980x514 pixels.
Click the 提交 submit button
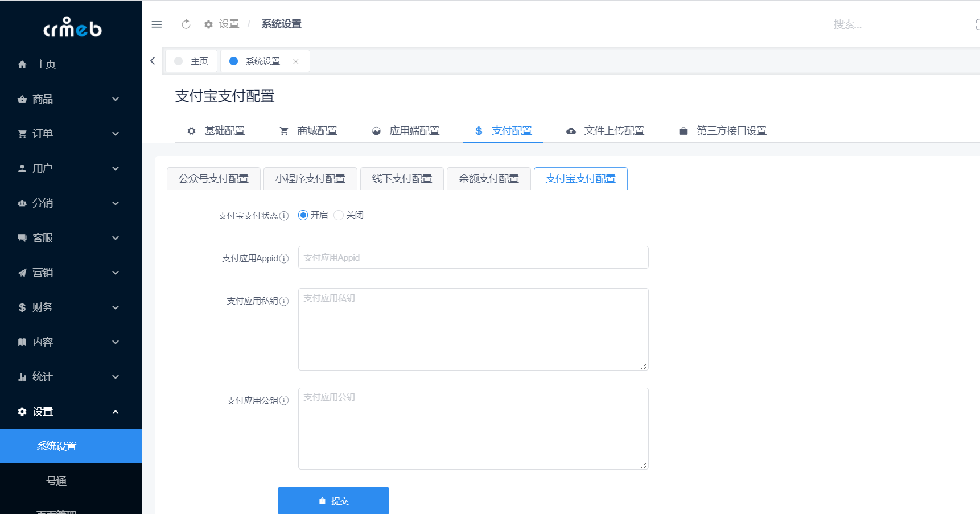click(333, 500)
